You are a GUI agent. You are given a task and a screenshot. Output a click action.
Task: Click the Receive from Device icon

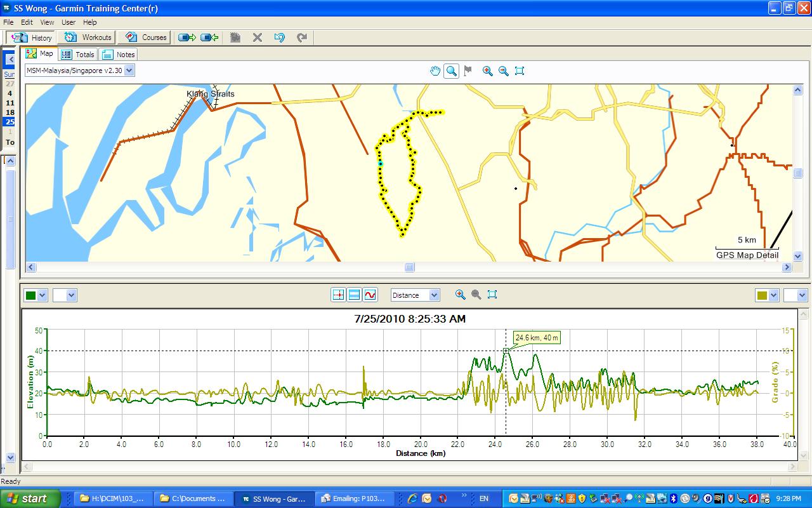pyautogui.click(x=209, y=37)
